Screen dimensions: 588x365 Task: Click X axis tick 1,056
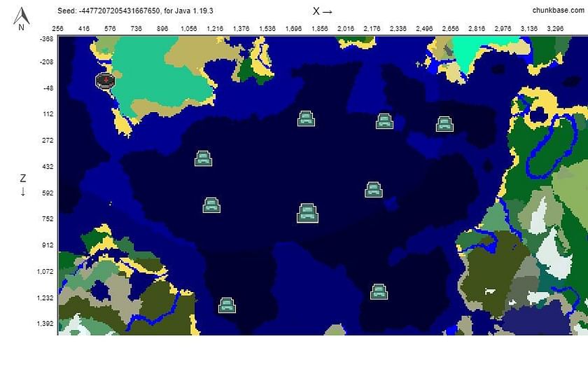tap(188, 29)
